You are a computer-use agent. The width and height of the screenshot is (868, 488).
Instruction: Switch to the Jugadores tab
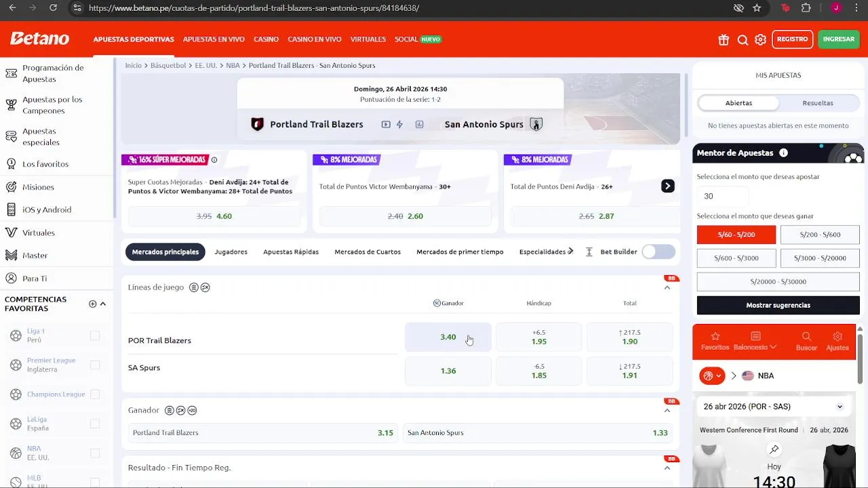coord(231,251)
